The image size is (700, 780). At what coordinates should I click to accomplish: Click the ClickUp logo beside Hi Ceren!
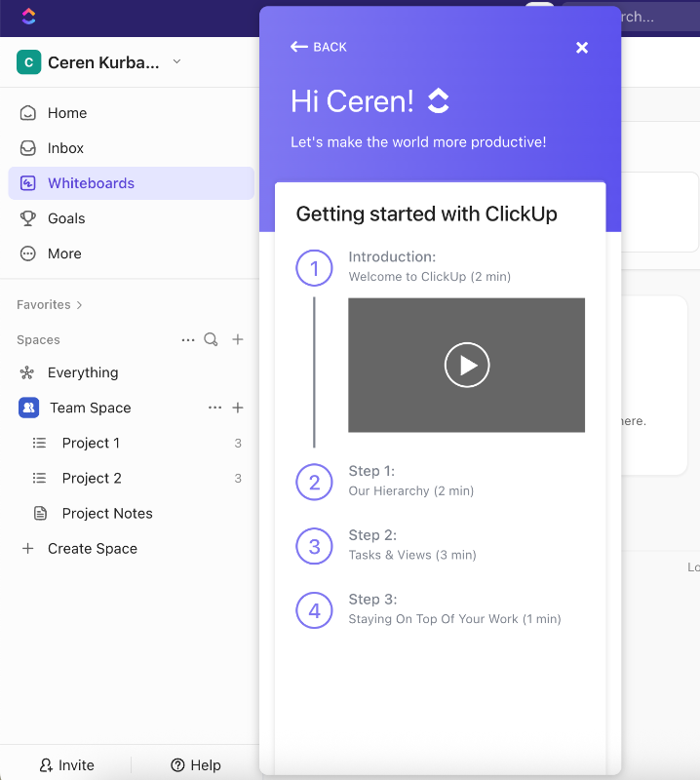439,100
